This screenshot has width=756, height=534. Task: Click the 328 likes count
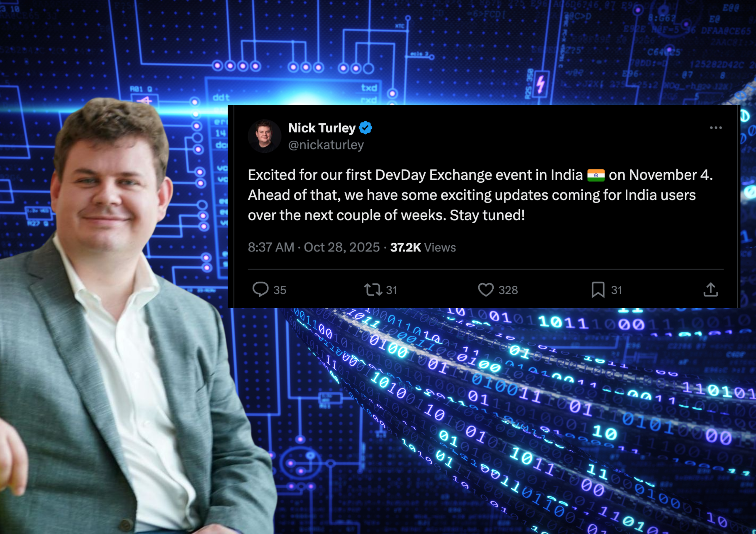click(x=508, y=290)
